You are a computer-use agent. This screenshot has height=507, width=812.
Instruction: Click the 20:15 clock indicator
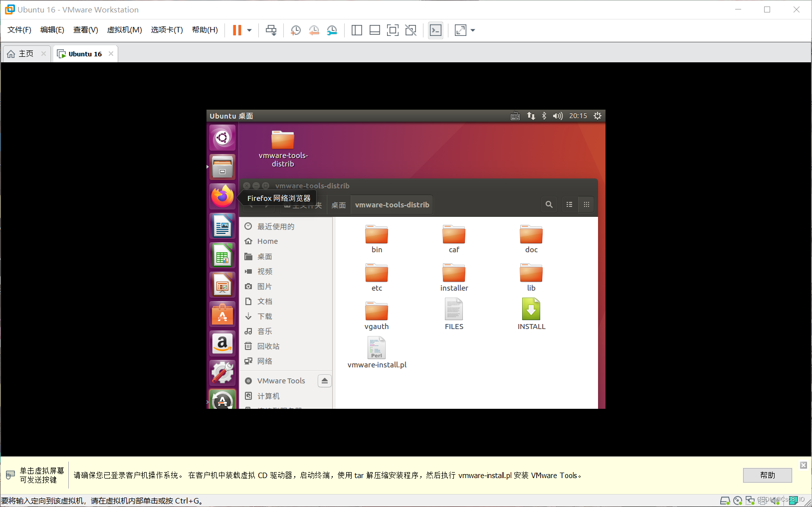578,116
